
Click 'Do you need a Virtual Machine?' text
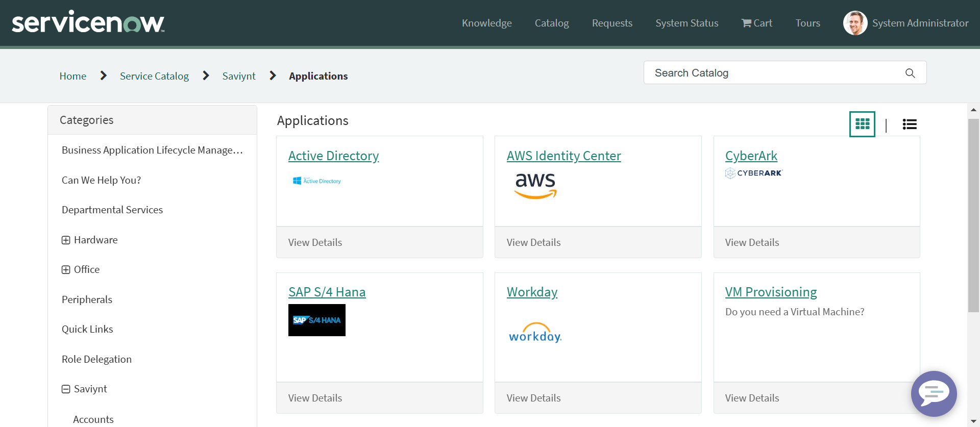pos(795,312)
